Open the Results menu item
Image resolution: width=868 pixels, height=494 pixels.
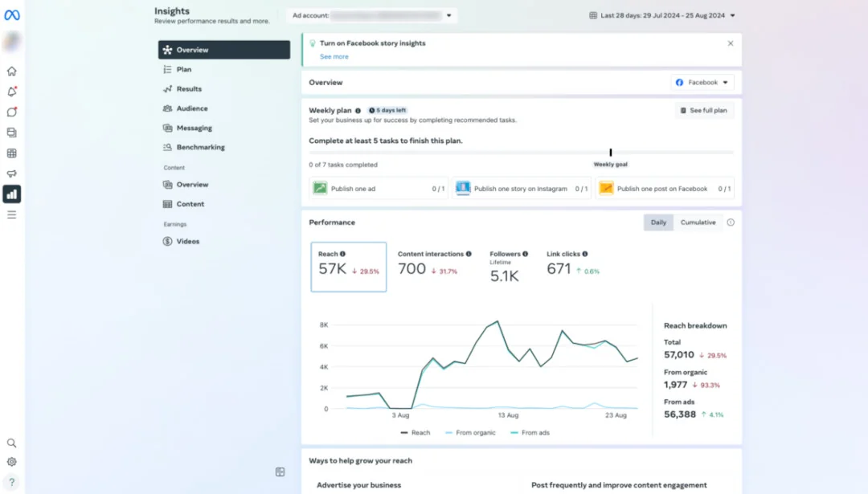pos(223,88)
